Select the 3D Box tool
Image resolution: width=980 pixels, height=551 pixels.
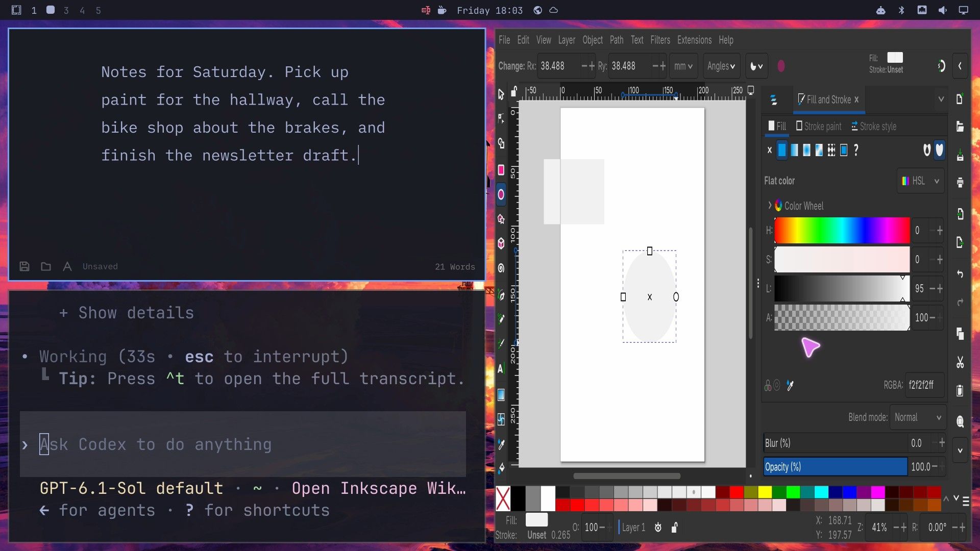tap(501, 243)
